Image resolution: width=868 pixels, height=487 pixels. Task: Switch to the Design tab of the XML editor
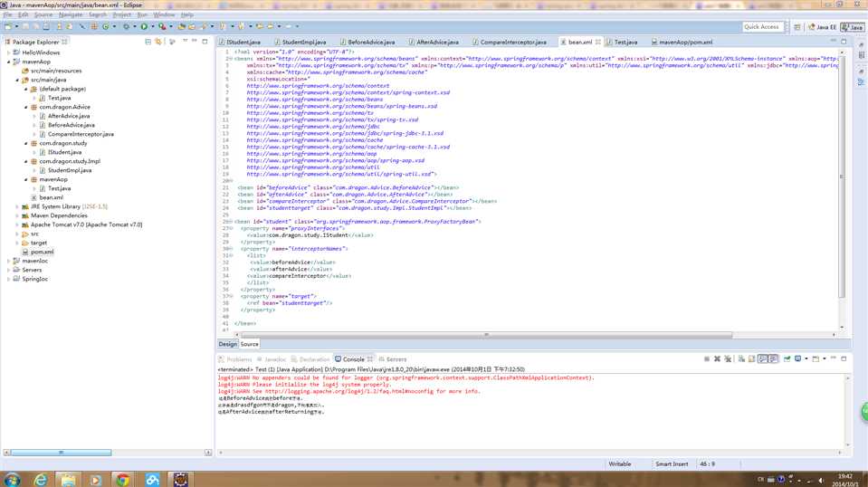(x=227, y=344)
